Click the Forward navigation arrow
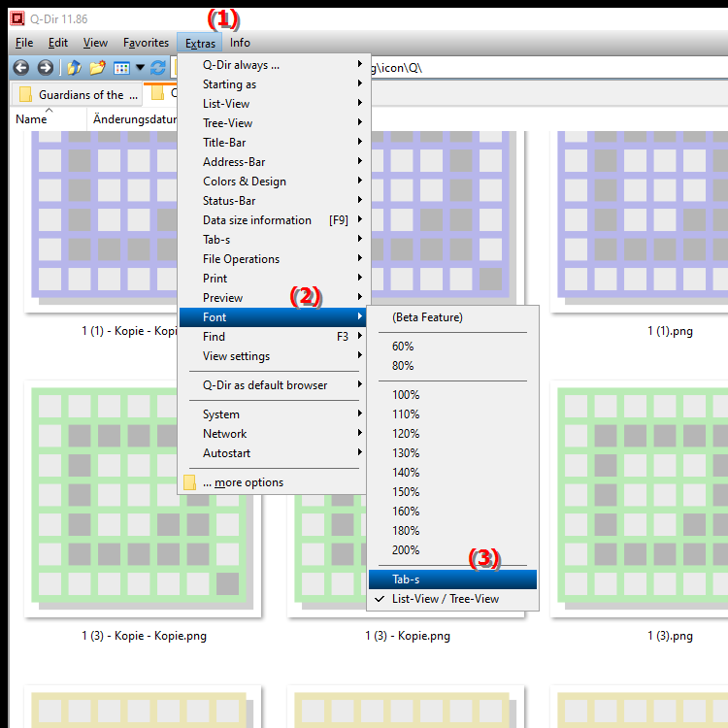Viewport: 728px width, 728px height. click(x=45, y=68)
